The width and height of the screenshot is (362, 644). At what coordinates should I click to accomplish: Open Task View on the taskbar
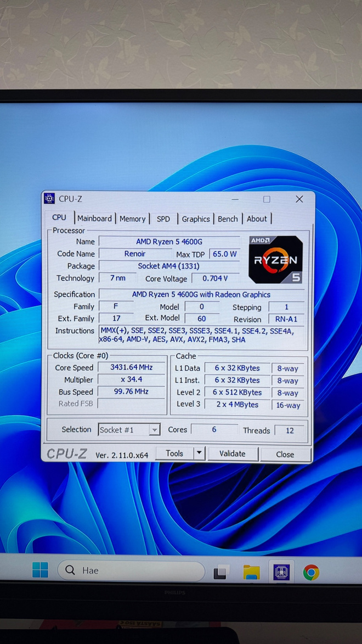pyautogui.click(x=221, y=572)
